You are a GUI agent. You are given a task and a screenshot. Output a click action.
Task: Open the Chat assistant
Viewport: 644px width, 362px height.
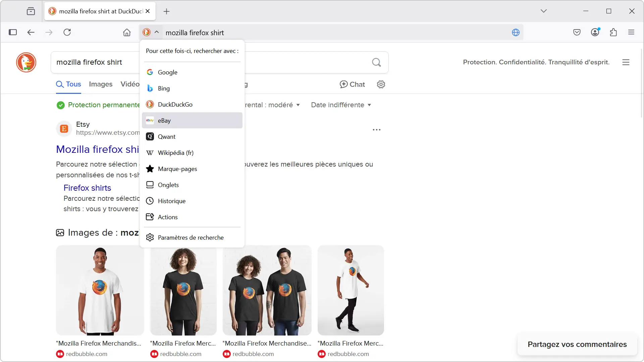point(352,84)
